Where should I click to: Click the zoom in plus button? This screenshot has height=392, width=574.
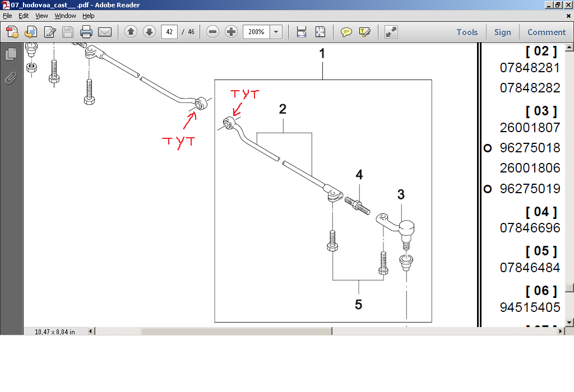231,32
